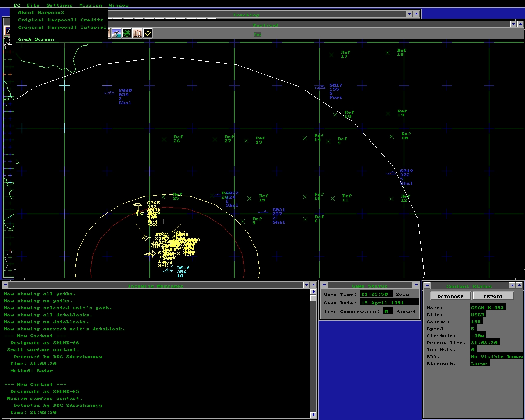Select the aircraft operations toolbar icon
525x420 pixels.
point(116,33)
